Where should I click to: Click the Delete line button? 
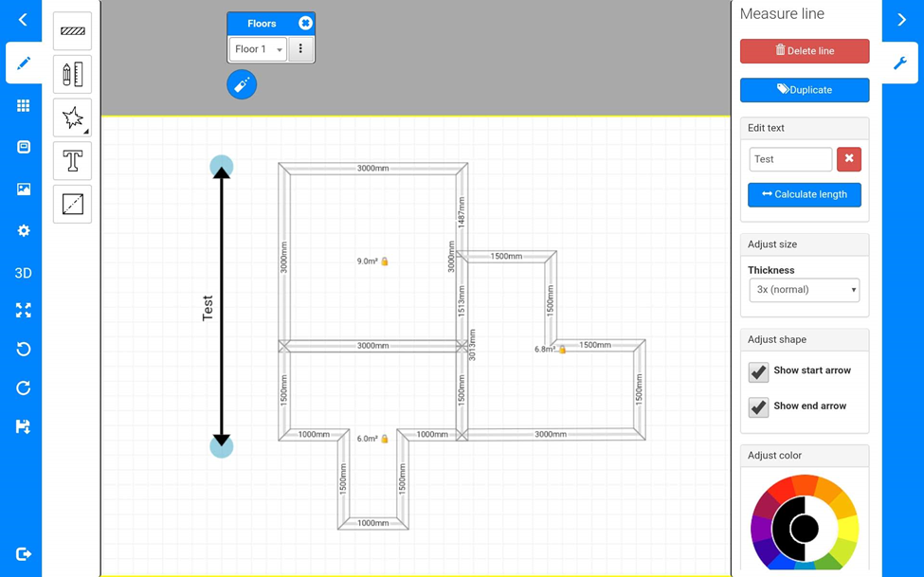click(x=804, y=51)
